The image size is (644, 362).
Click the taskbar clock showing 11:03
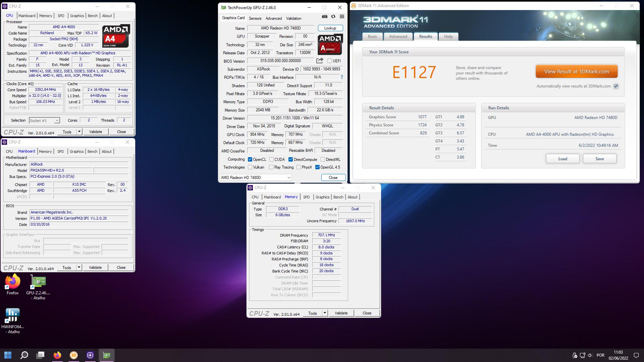[618, 355]
